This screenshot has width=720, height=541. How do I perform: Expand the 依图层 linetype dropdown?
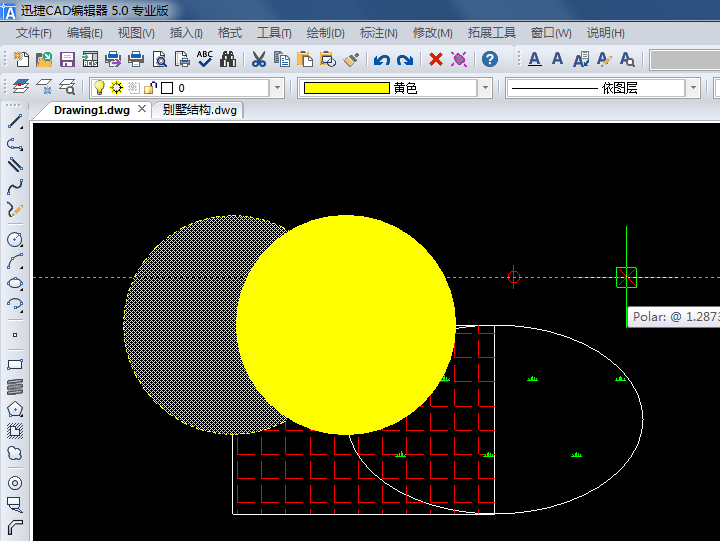pyautogui.click(x=693, y=87)
